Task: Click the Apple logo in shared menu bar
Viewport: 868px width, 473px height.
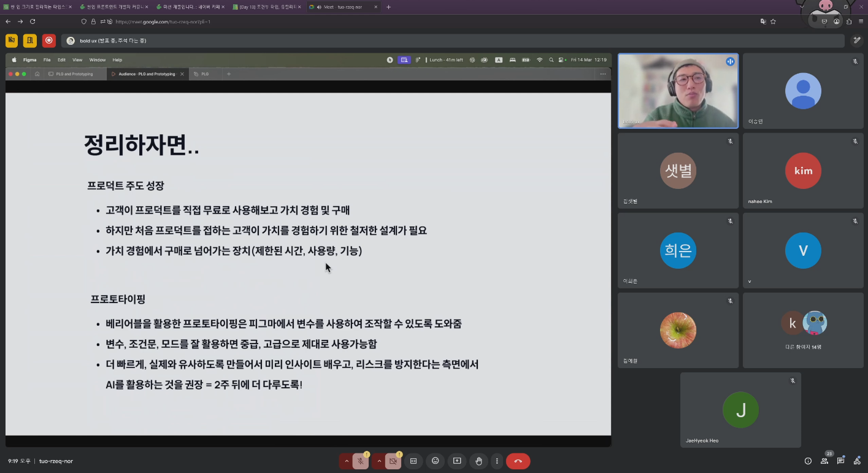Action: [x=13, y=60]
